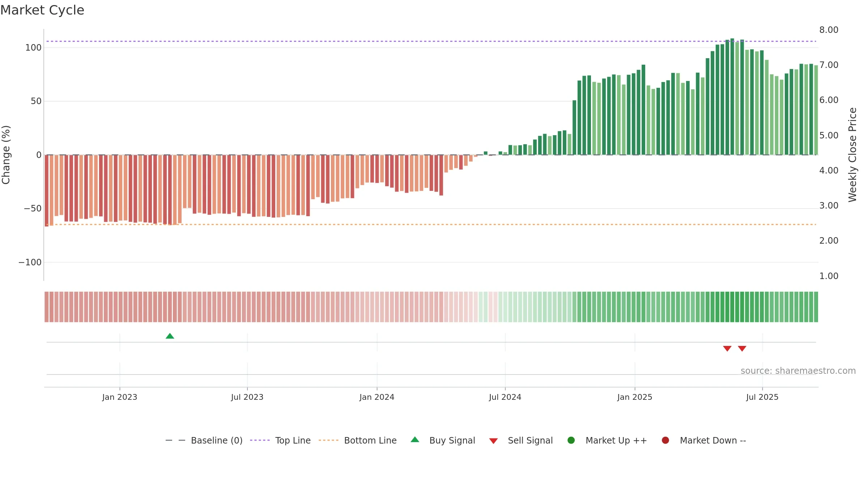Toggle the Baseline (0) legend entry
Viewport: 868px width, 488px height.
204,440
